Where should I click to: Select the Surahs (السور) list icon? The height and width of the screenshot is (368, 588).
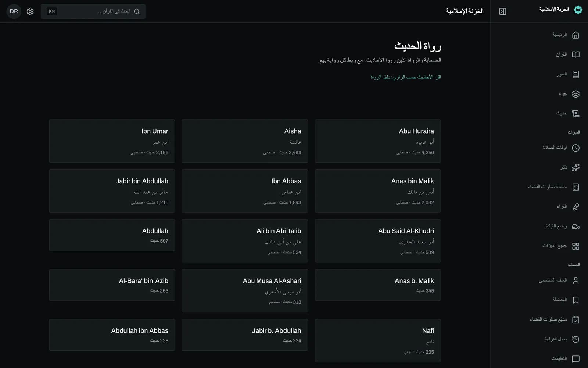[x=576, y=74]
